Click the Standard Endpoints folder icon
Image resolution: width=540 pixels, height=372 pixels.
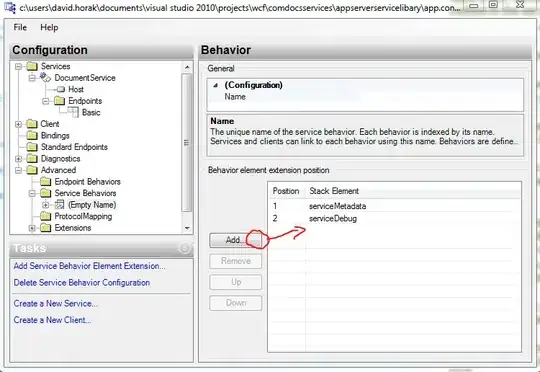tap(32, 147)
